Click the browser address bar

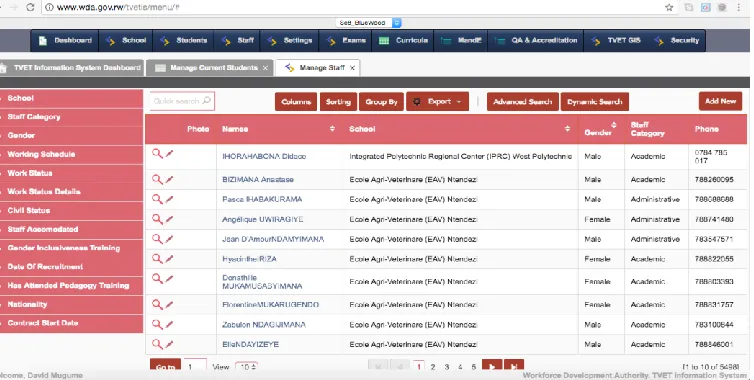pos(351,7)
